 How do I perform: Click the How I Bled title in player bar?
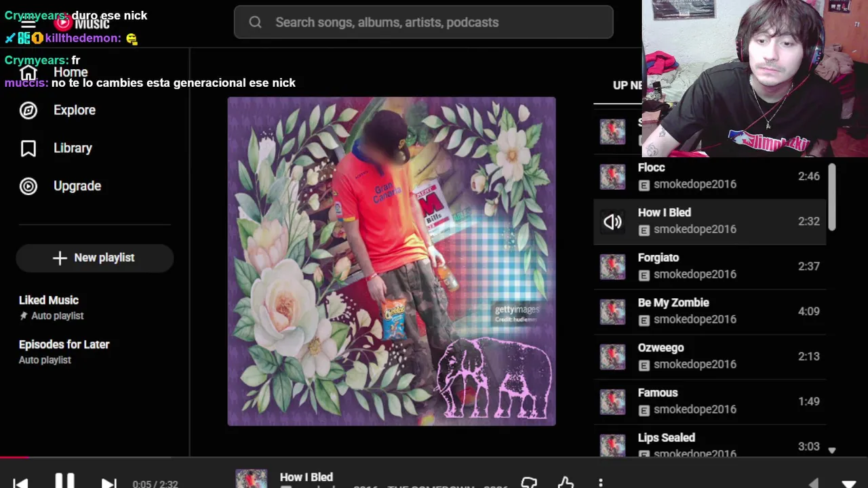[307, 477]
